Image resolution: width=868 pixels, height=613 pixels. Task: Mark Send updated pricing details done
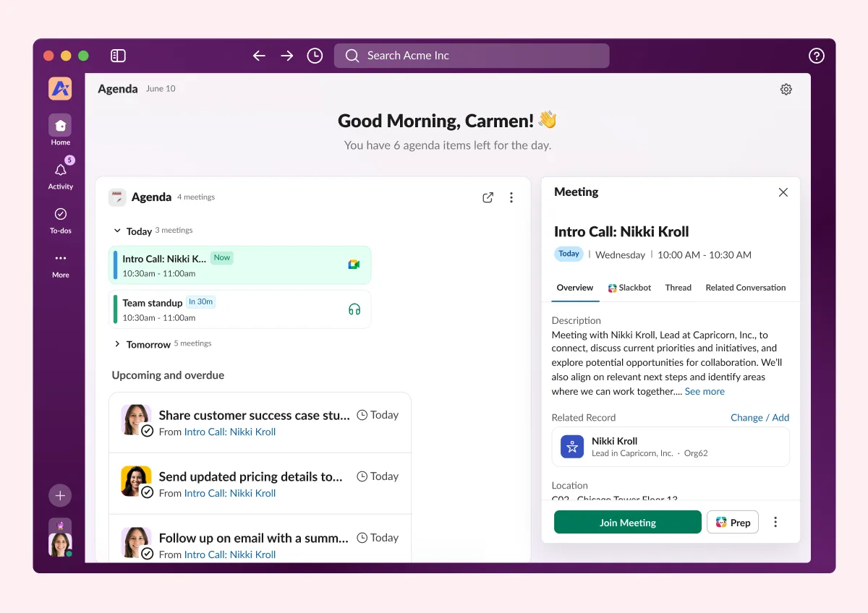click(x=148, y=492)
